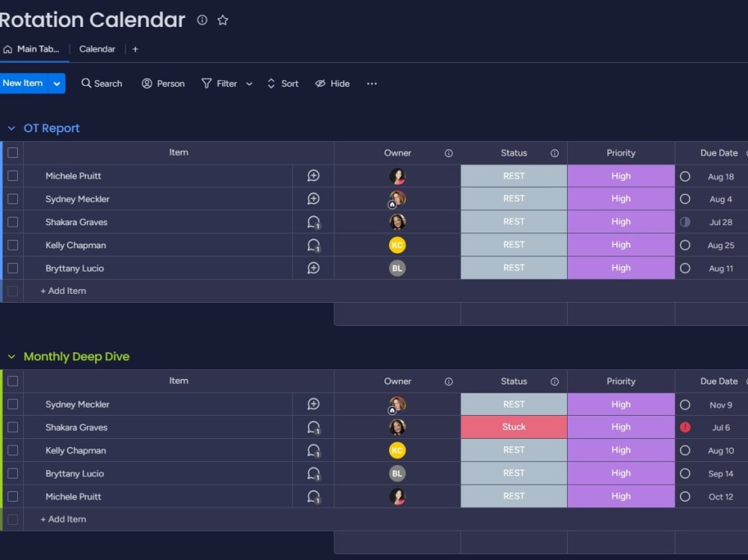Click Status column info icon in Monthly Deep Dive

pos(554,381)
